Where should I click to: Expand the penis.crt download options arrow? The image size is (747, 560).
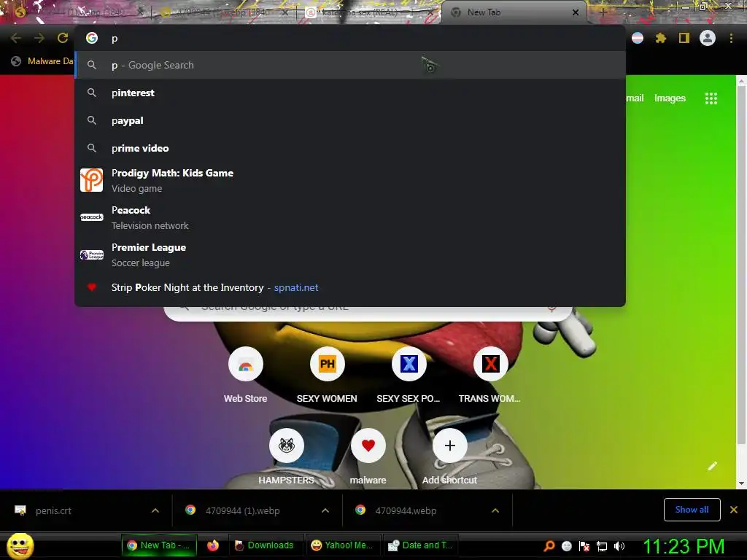(155, 510)
